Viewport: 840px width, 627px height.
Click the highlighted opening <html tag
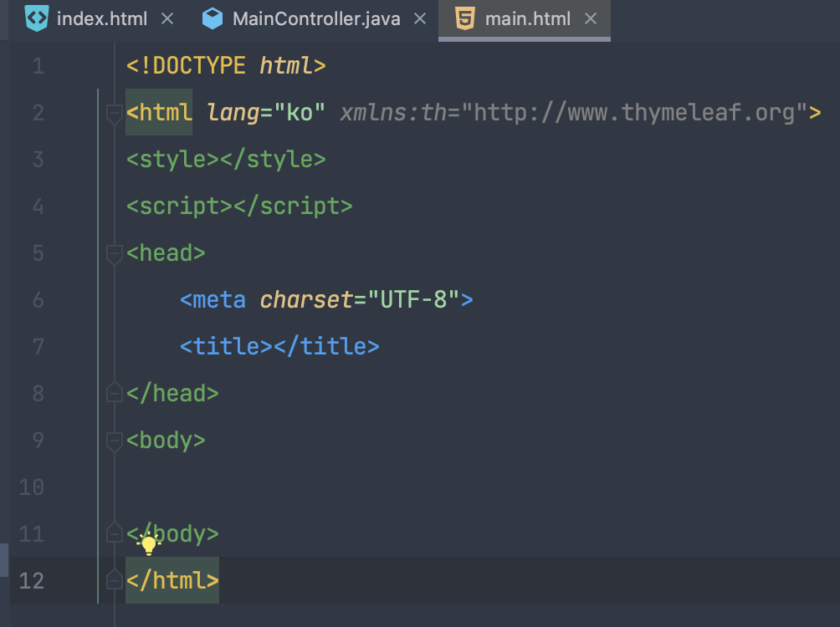[x=159, y=113]
